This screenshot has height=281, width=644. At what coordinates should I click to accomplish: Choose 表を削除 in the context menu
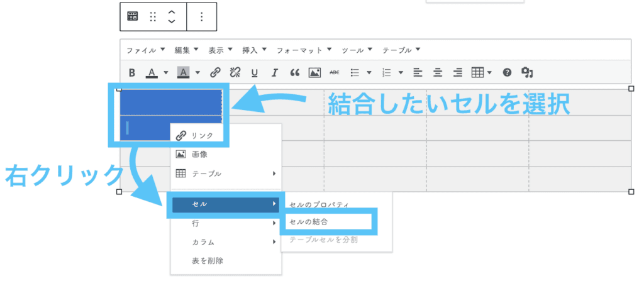tap(226, 260)
